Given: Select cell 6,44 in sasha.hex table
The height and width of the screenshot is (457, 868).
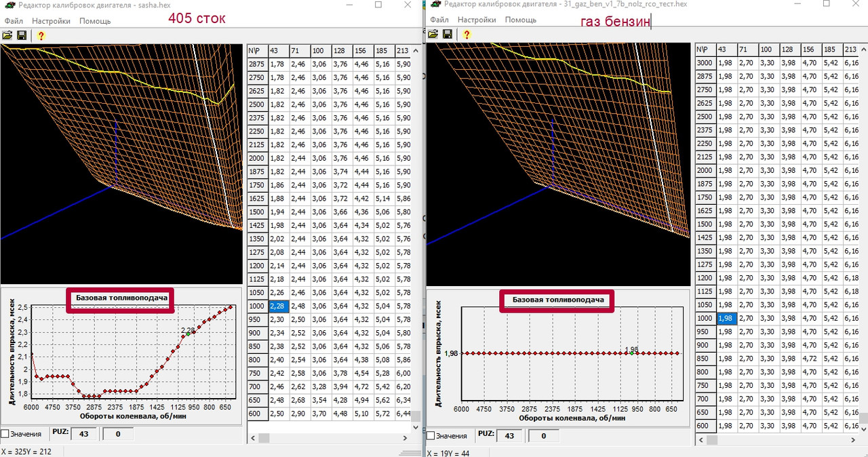Looking at the screenshot, I should 403,414.
